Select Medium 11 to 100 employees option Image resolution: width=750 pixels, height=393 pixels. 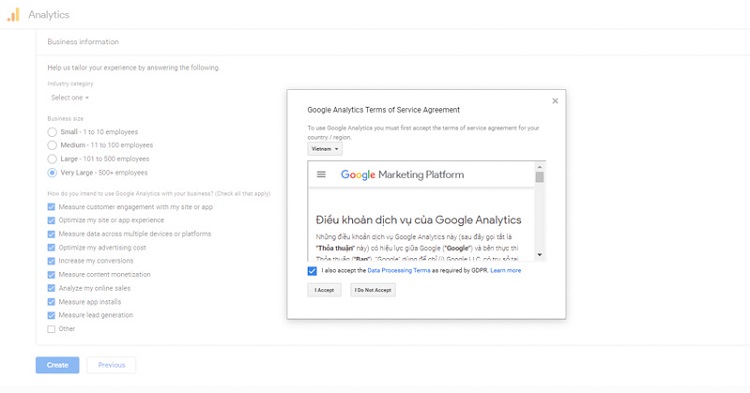click(52, 145)
